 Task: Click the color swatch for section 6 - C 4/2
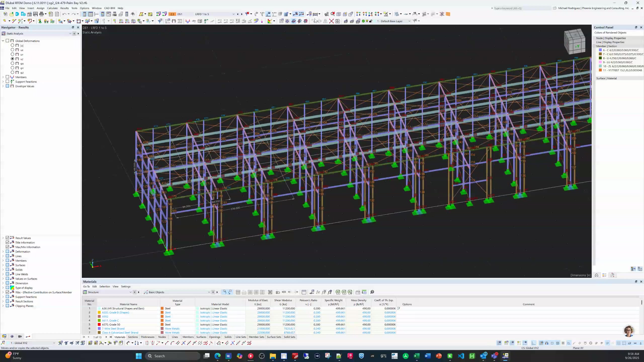[x=600, y=50]
